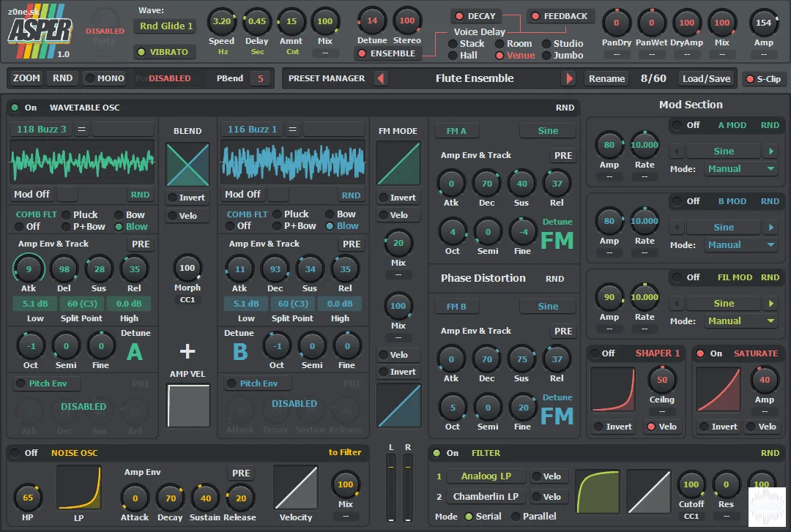Click the green filter response curve display
The width and height of the screenshot is (791, 532).
tap(598, 492)
